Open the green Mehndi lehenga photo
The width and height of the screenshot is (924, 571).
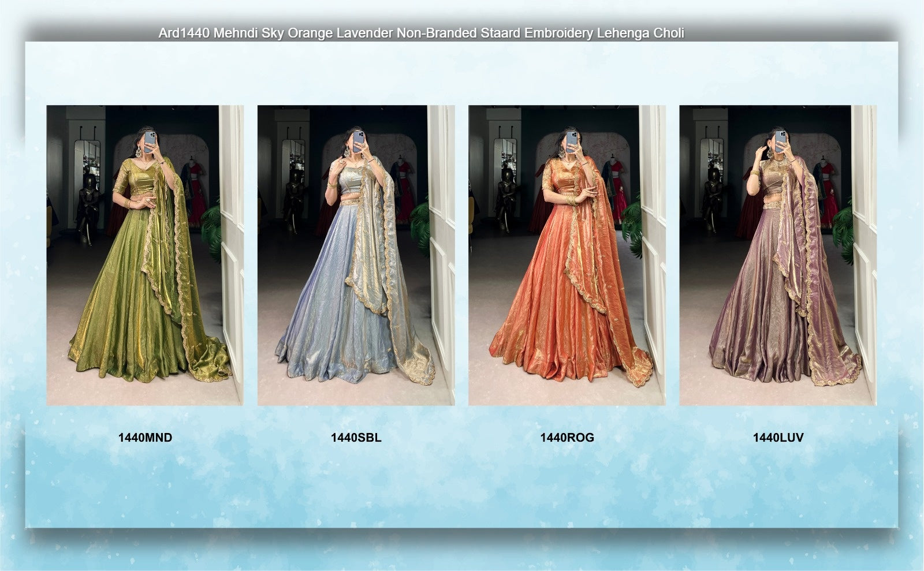(144, 255)
